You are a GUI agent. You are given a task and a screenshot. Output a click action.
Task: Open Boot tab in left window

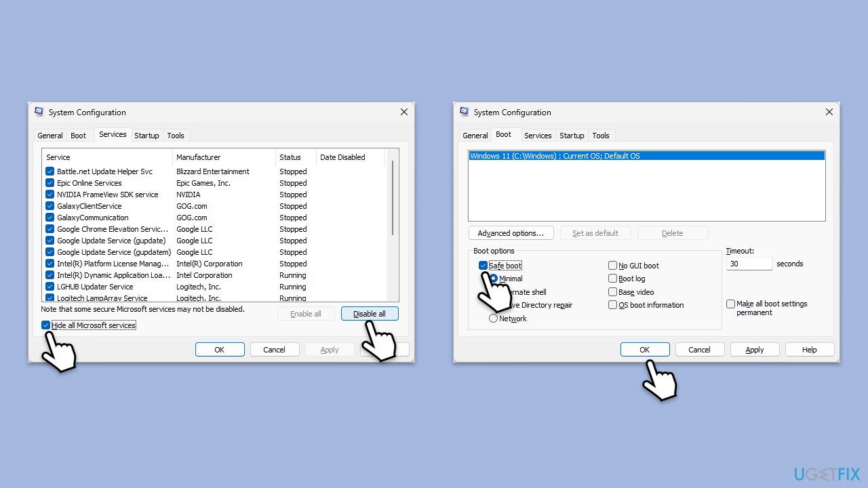(79, 136)
